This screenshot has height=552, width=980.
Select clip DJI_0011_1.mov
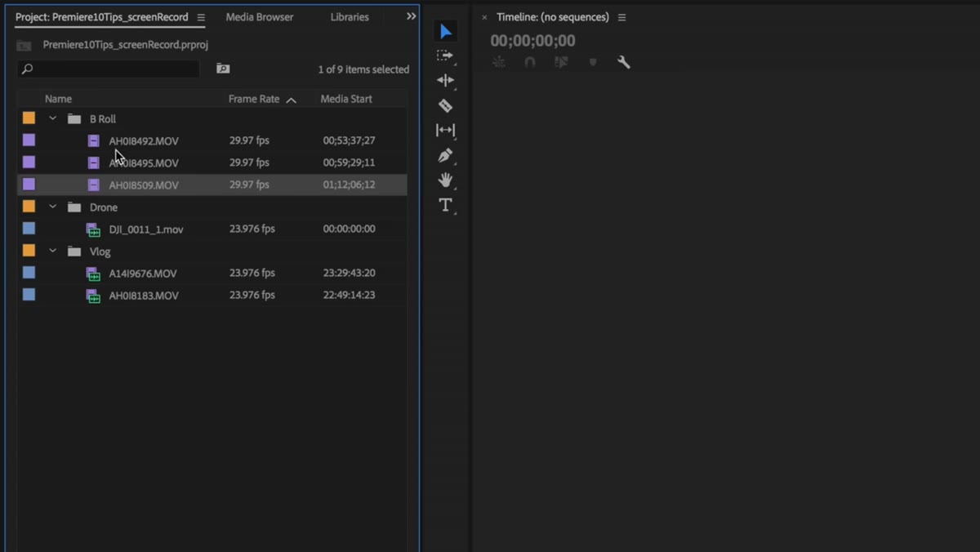pos(146,229)
